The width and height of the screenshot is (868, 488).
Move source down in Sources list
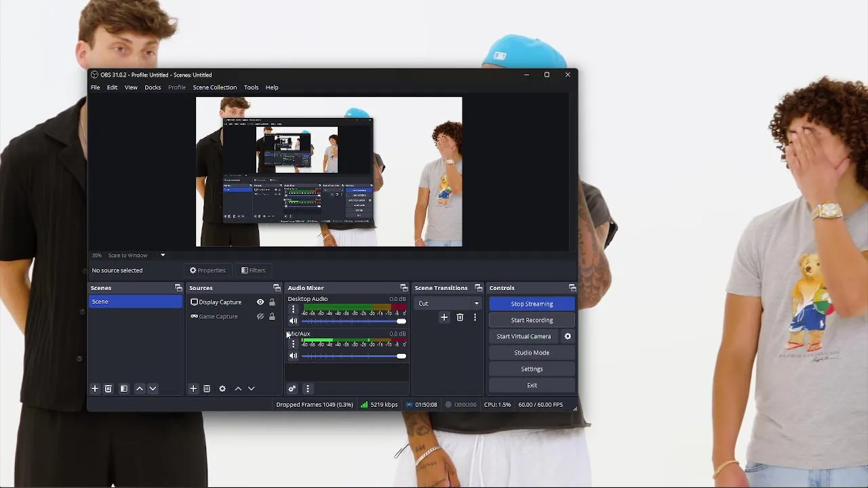coord(251,388)
